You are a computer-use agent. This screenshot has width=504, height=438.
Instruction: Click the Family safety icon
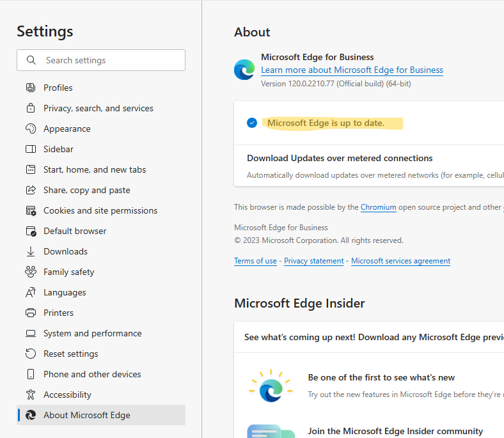point(30,272)
